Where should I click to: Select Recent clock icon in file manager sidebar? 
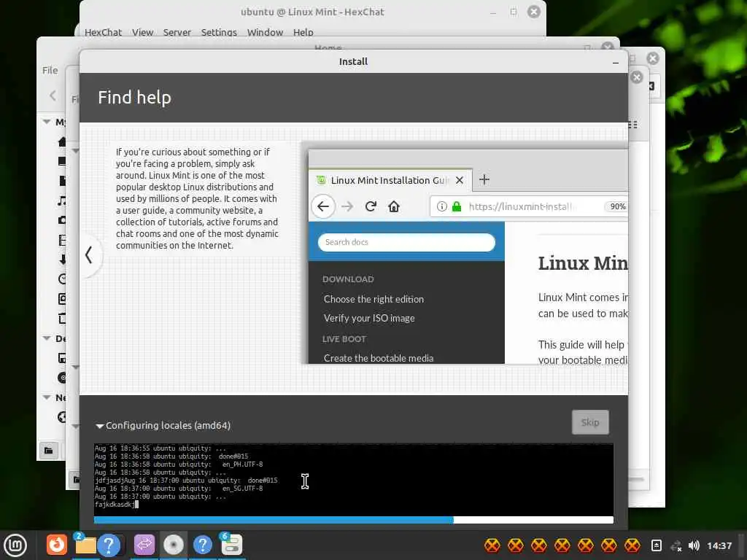pyautogui.click(x=62, y=279)
